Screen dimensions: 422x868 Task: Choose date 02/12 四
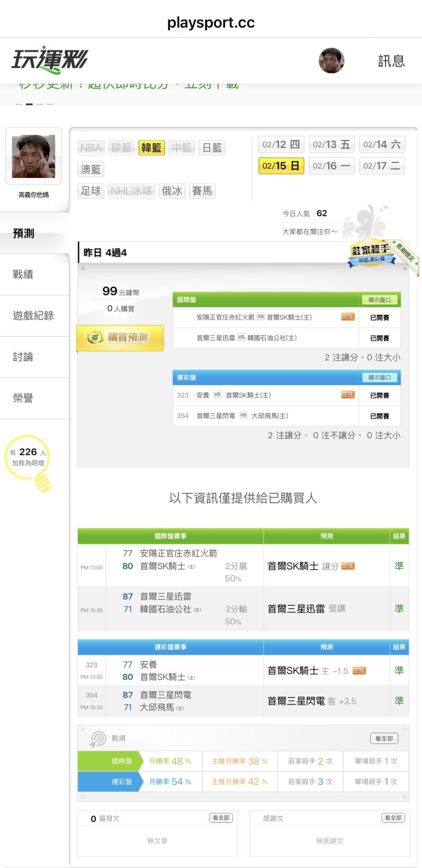coord(281,144)
